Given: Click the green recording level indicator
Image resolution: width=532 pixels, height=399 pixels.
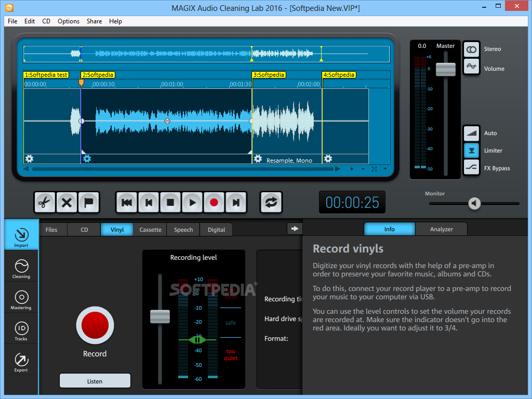Looking at the screenshot, I should (x=197, y=339).
